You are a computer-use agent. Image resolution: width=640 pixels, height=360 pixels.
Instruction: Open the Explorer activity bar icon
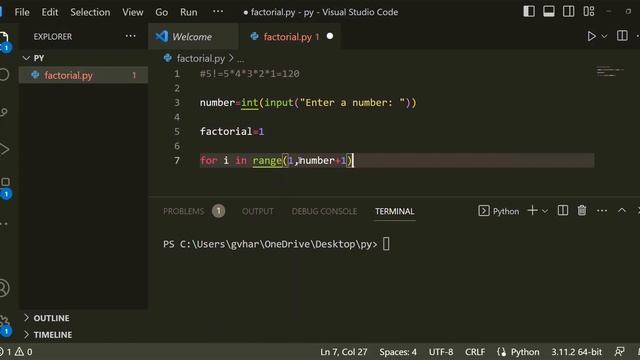tap(4, 41)
